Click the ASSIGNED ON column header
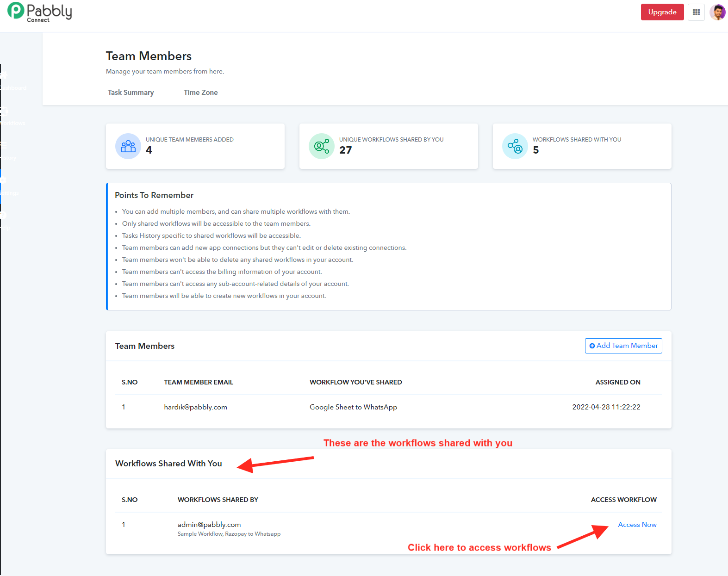The image size is (728, 576). (x=618, y=382)
